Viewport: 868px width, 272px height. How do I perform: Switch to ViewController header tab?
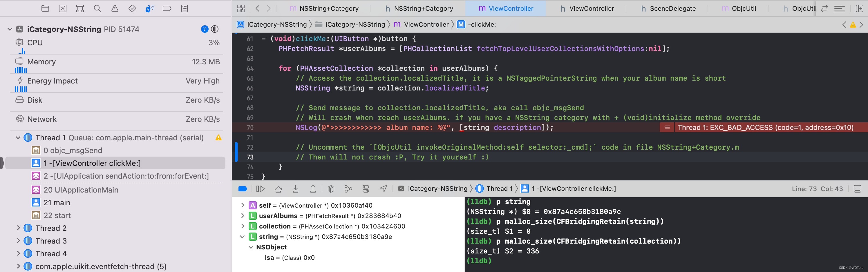pyautogui.click(x=587, y=8)
